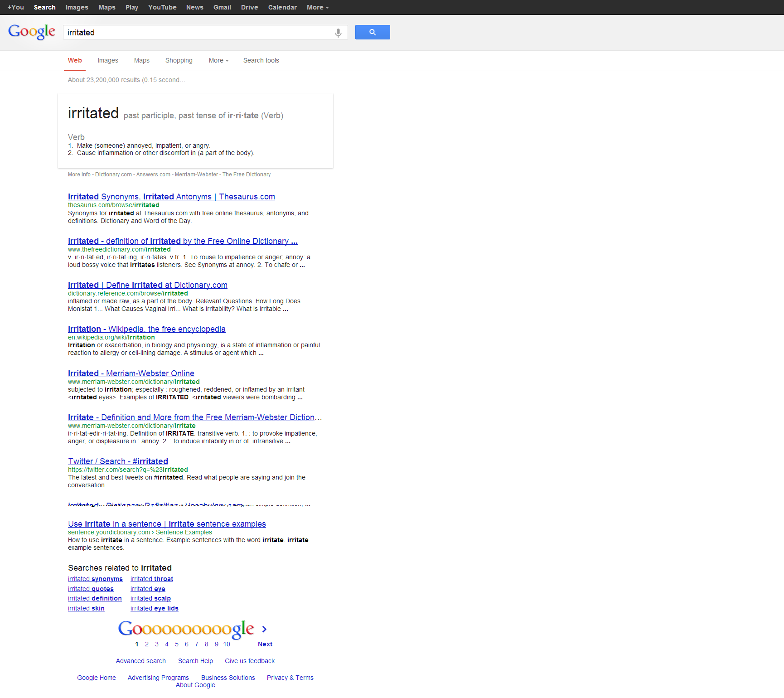The height and width of the screenshot is (698, 784).
Task: Open YouTube in the top bar
Action: point(162,7)
